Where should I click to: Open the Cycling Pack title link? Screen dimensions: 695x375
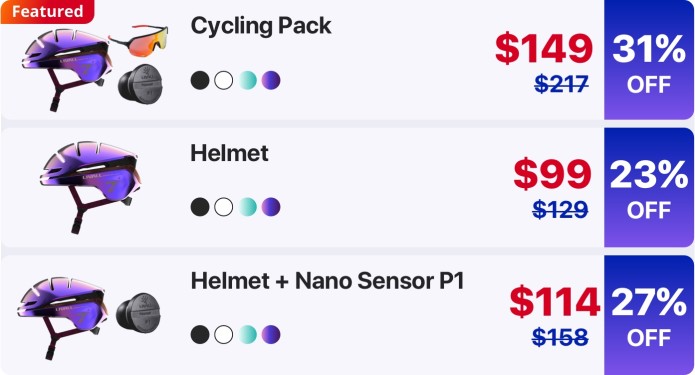261,26
